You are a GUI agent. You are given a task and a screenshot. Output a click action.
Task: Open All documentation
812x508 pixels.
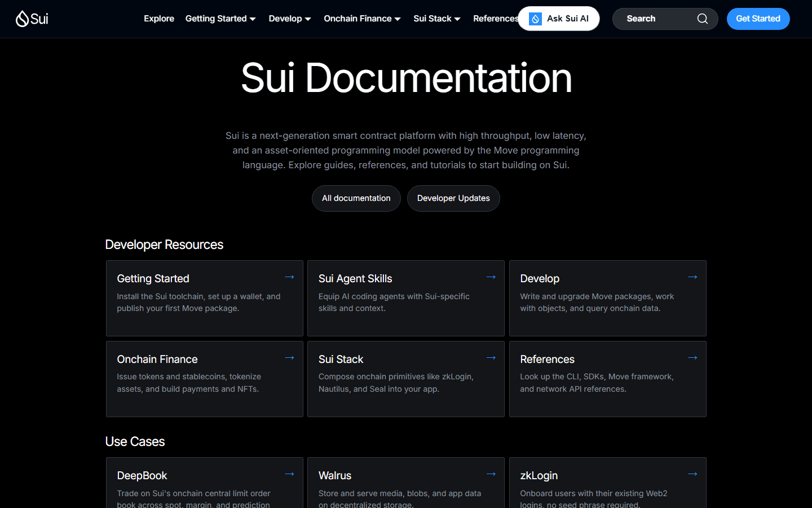356,198
